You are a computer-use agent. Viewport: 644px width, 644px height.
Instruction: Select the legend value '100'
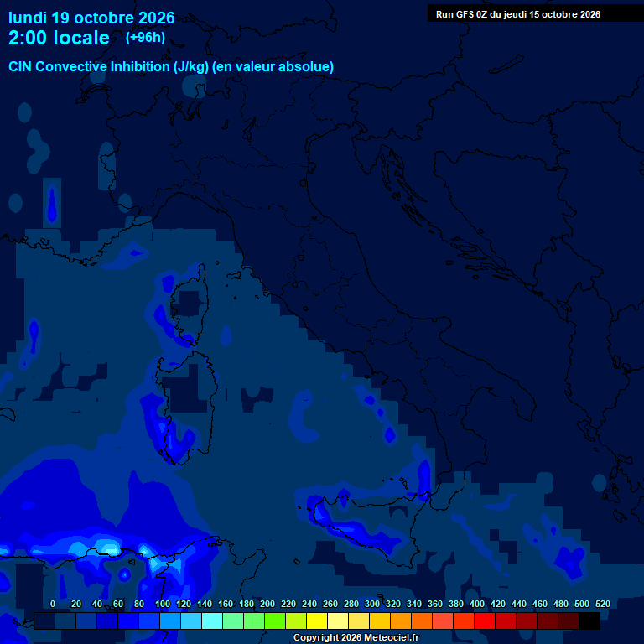(x=162, y=604)
